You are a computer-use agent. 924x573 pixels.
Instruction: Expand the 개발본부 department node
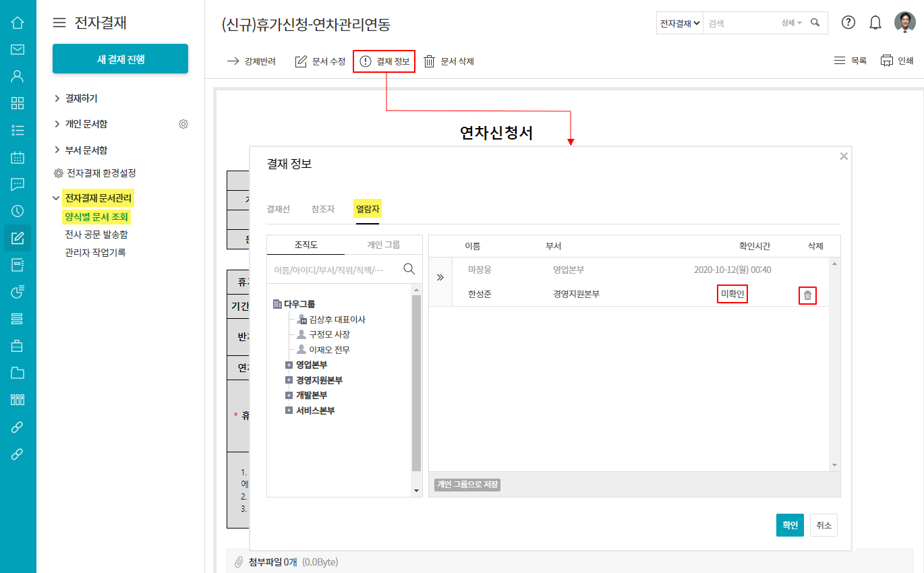point(289,395)
